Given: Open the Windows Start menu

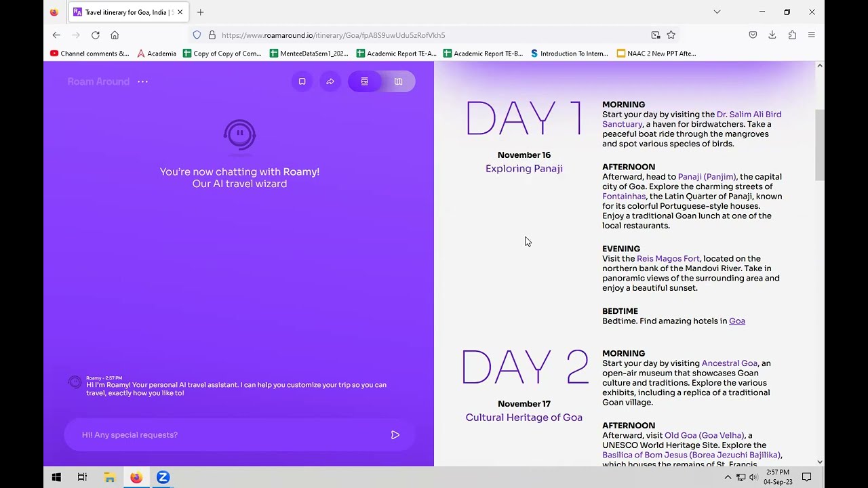Looking at the screenshot, I should pos(56,477).
